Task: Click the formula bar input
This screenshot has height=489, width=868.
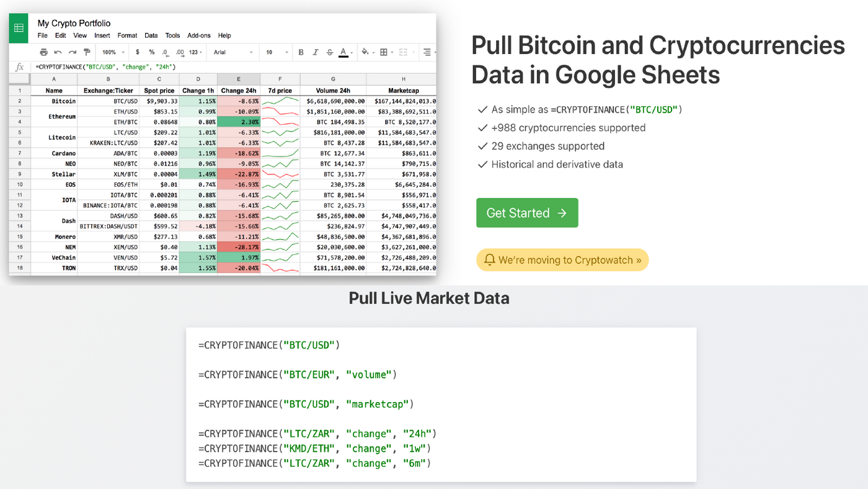Action: (x=232, y=66)
